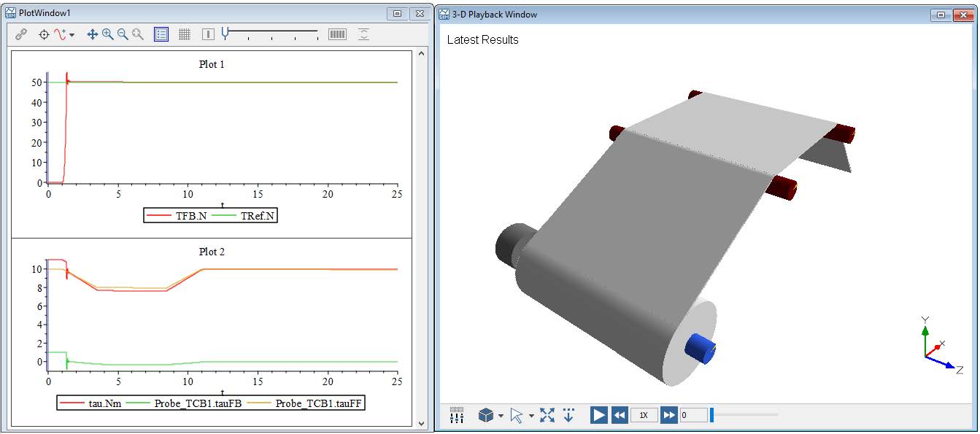This screenshot has height=434, width=980.
Task: Select the point probe crosshair tool
Action: click(x=44, y=34)
